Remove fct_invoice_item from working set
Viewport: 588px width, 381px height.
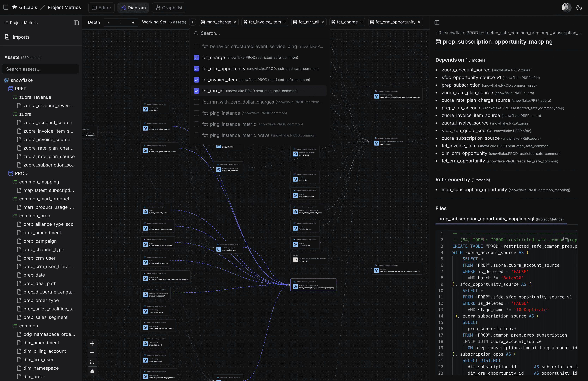tap(285, 22)
